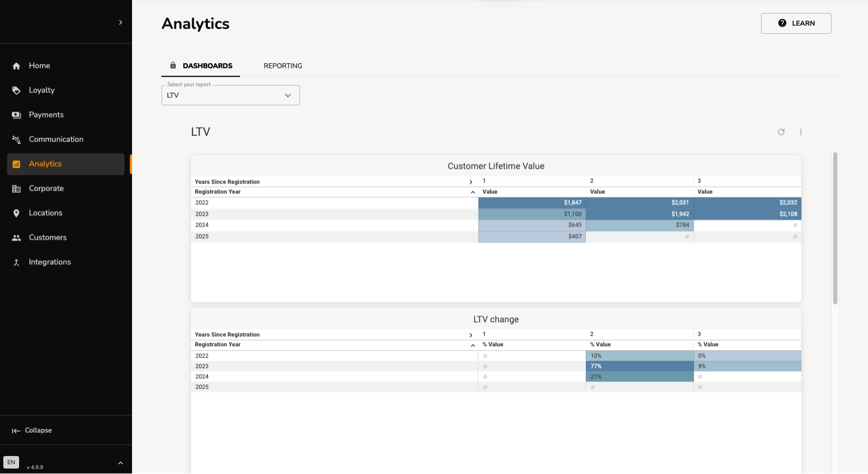Open the Select your report dropdown
This screenshot has height=474, width=868.
(230, 96)
